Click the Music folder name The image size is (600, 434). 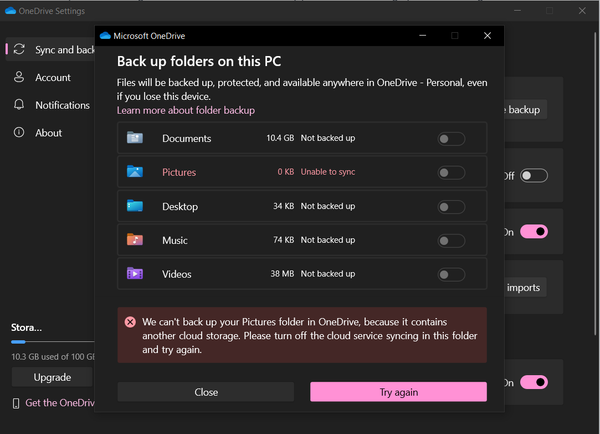[x=174, y=240]
